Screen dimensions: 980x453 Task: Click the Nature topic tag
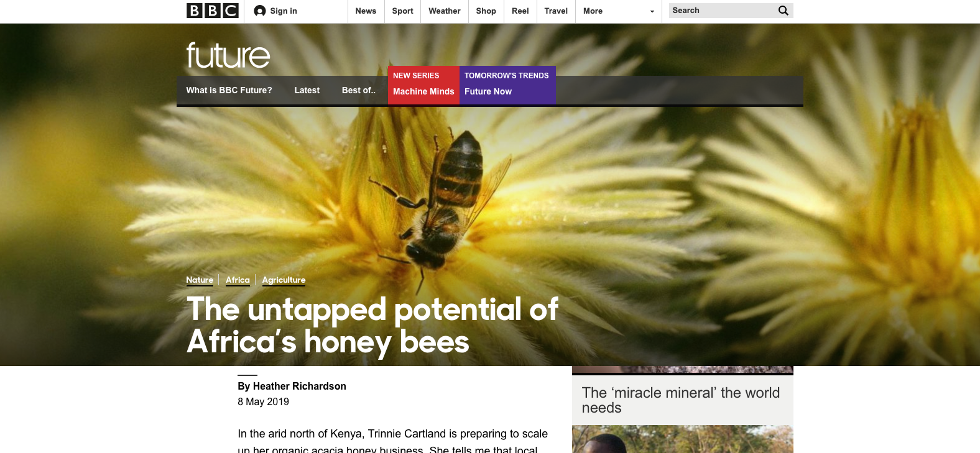point(200,280)
